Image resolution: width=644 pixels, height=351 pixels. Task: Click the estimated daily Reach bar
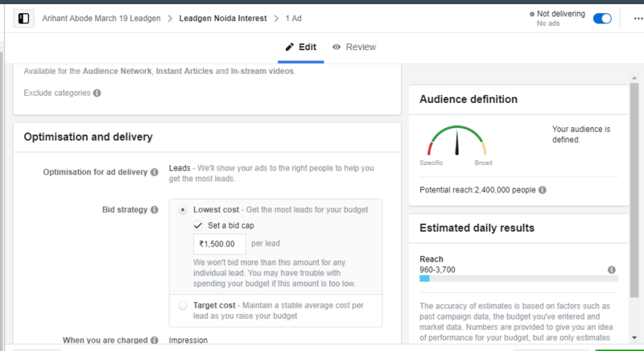518,279
